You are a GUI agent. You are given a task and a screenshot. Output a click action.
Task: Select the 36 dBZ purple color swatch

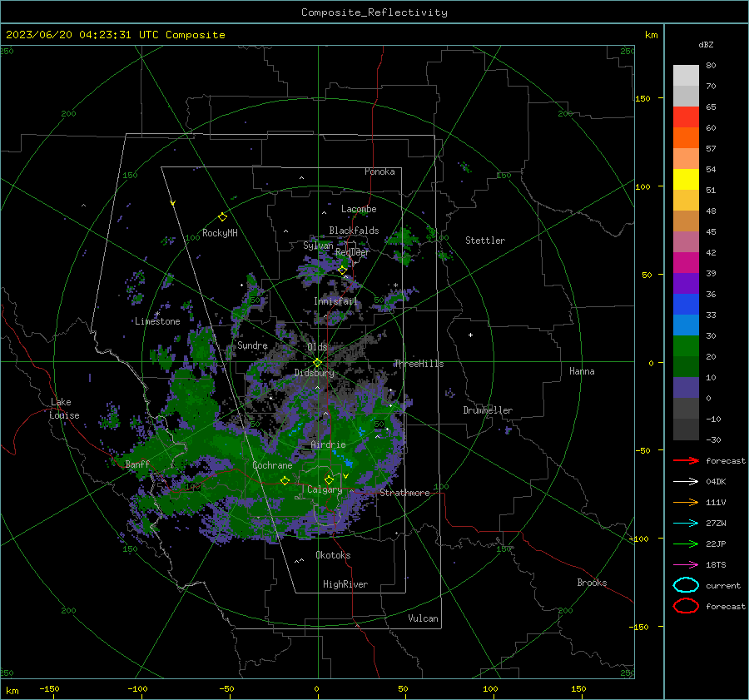[686, 283]
